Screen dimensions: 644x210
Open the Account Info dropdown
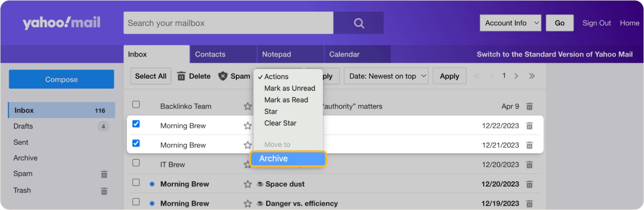[510, 23]
